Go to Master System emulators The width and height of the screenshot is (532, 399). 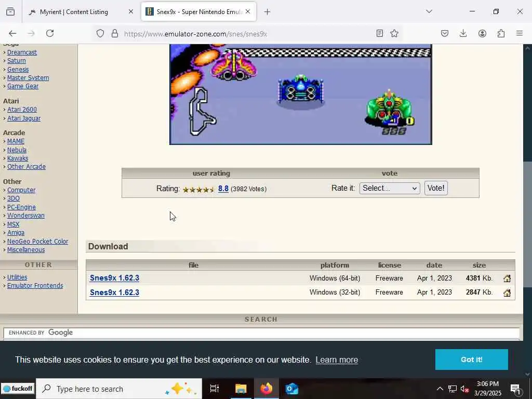pyautogui.click(x=28, y=78)
